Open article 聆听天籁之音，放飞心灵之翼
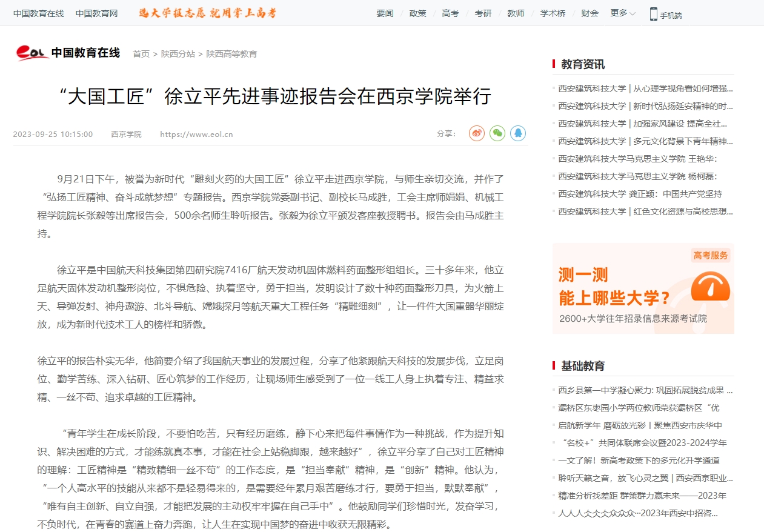 [646, 478]
